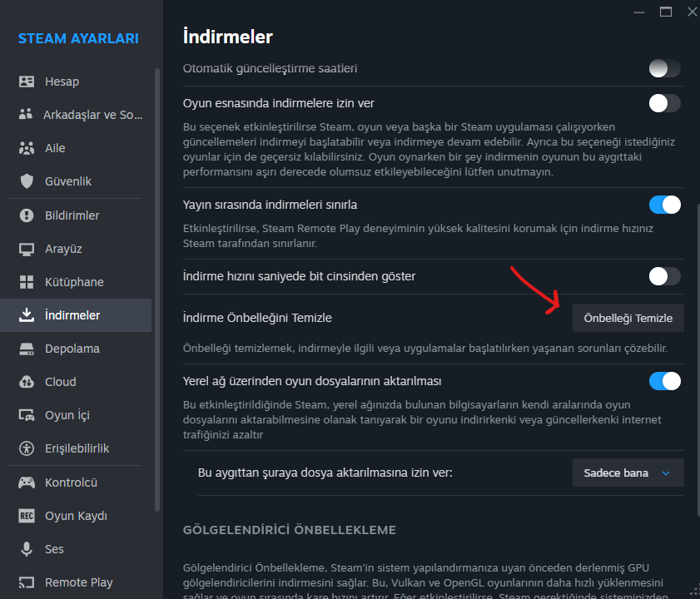Click the Ses microphone icon

27,549
